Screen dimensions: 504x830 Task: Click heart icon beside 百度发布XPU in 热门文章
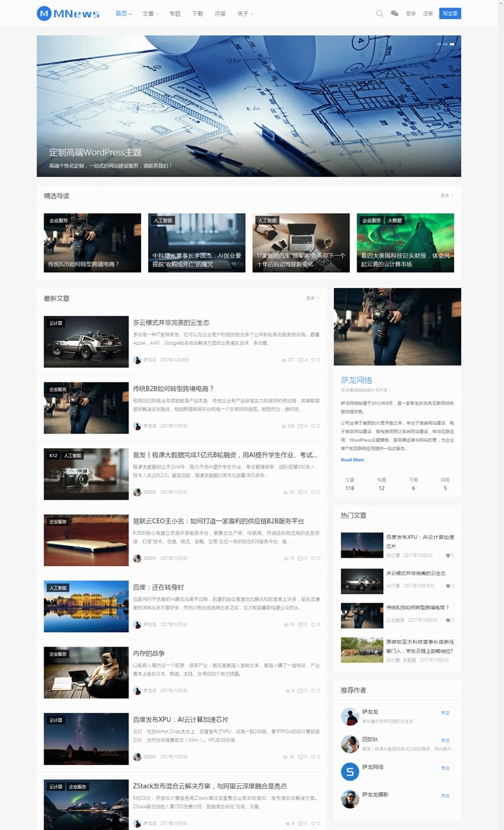coord(447,555)
